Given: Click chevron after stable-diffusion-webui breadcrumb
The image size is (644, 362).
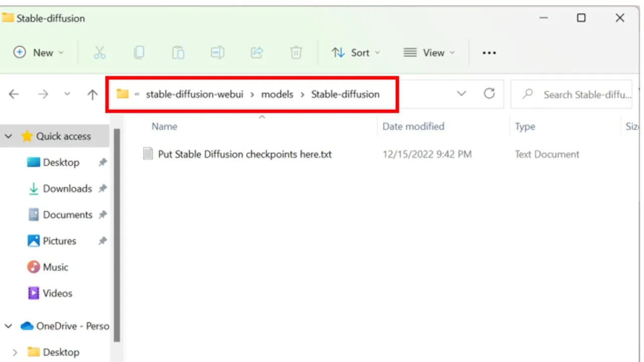Looking at the screenshot, I should tap(252, 94).
